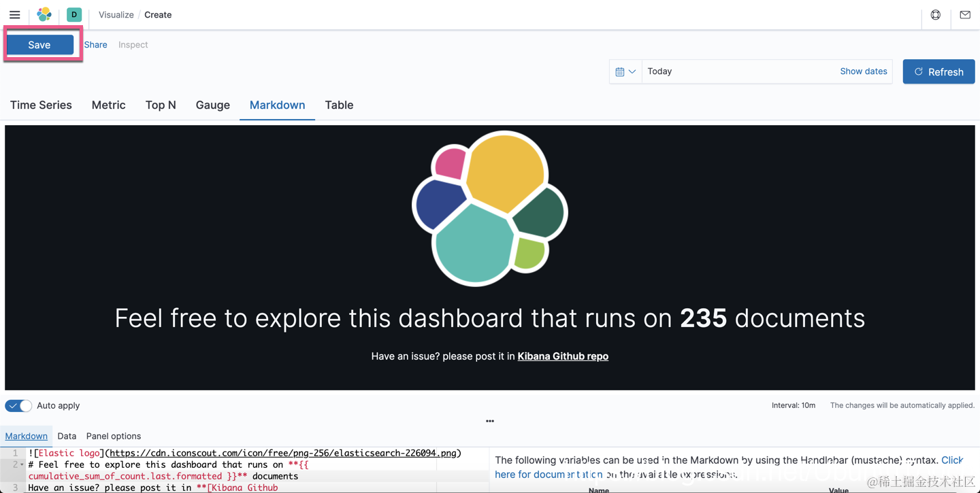Click the Visualize breadcrumb
The height and width of the screenshot is (493, 980).
point(116,14)
